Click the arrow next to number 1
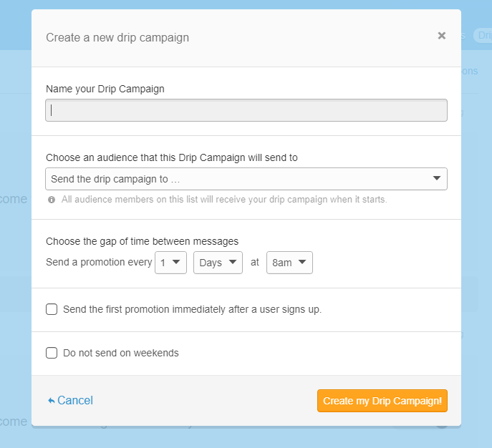 176,263
